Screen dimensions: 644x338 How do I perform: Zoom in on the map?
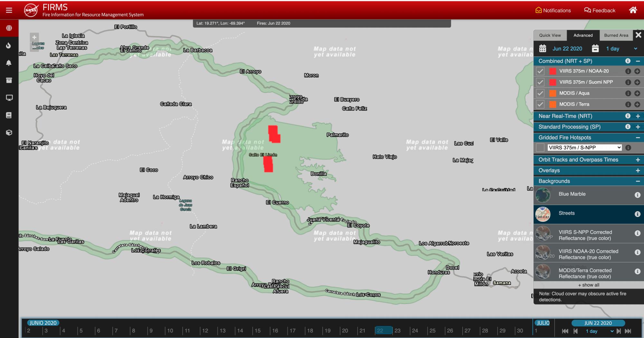(34, 37)
